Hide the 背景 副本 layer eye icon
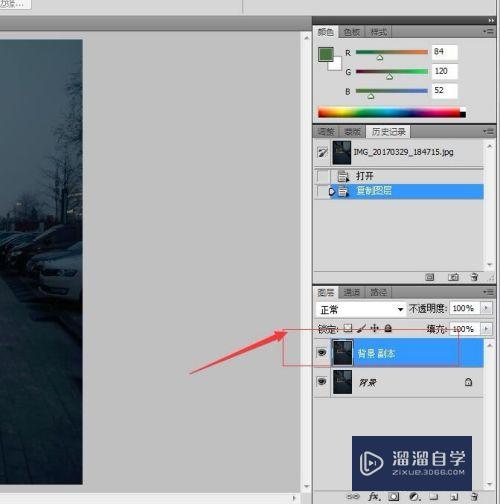500x504 pixels. [322, 352]
